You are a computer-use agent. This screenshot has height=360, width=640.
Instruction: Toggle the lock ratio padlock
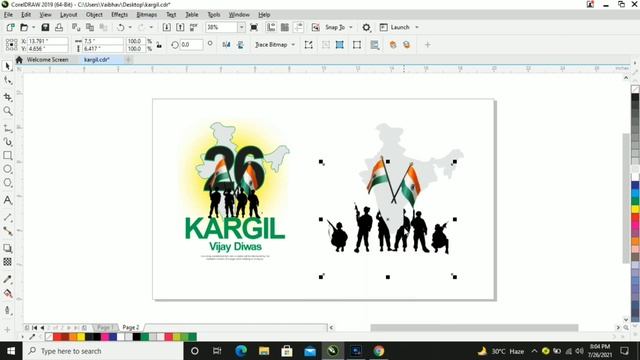tap(159, 45)
